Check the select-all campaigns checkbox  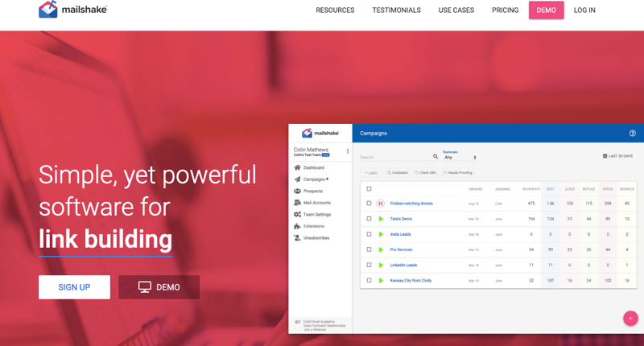[369, 189]
